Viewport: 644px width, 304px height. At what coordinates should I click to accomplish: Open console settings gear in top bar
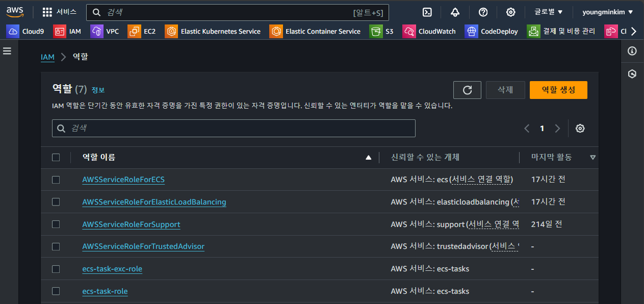tap(510, 12)
